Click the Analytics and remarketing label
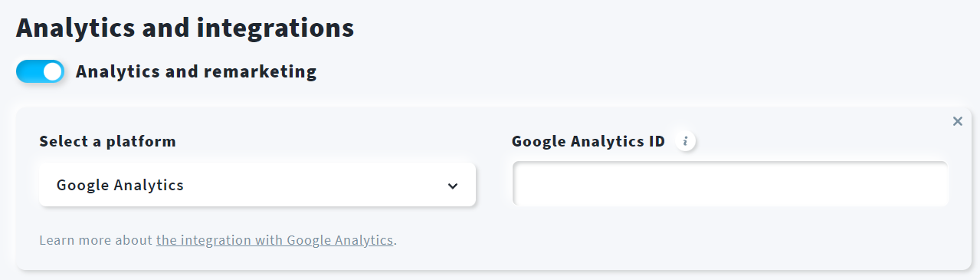 click(x=196, y=72)
